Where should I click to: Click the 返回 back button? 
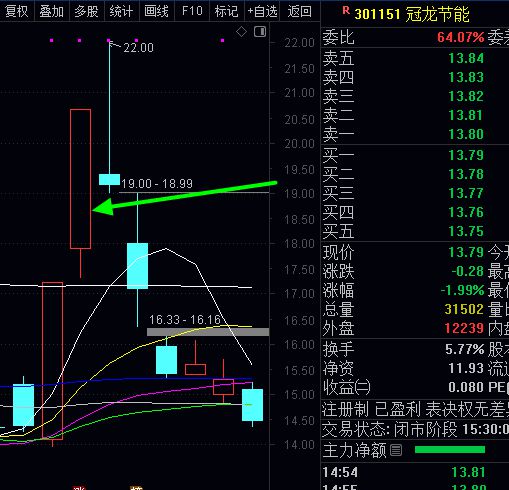(x=299, y=11)
